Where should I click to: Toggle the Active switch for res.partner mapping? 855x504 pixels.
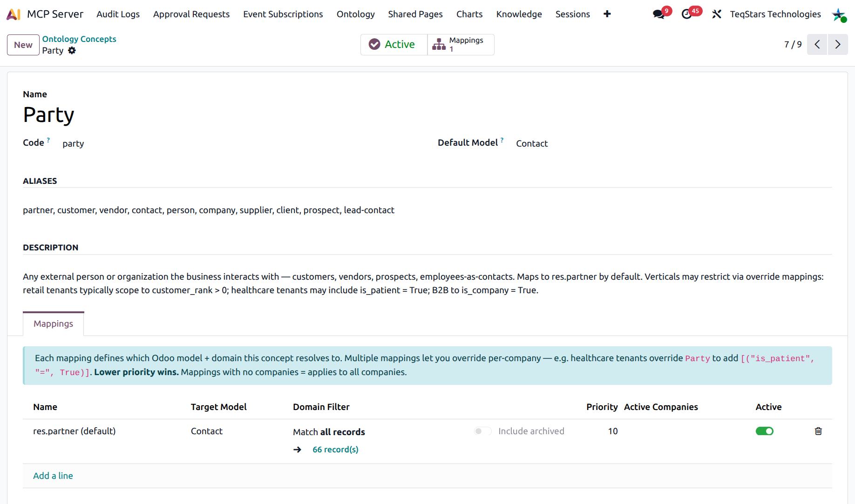764,431
